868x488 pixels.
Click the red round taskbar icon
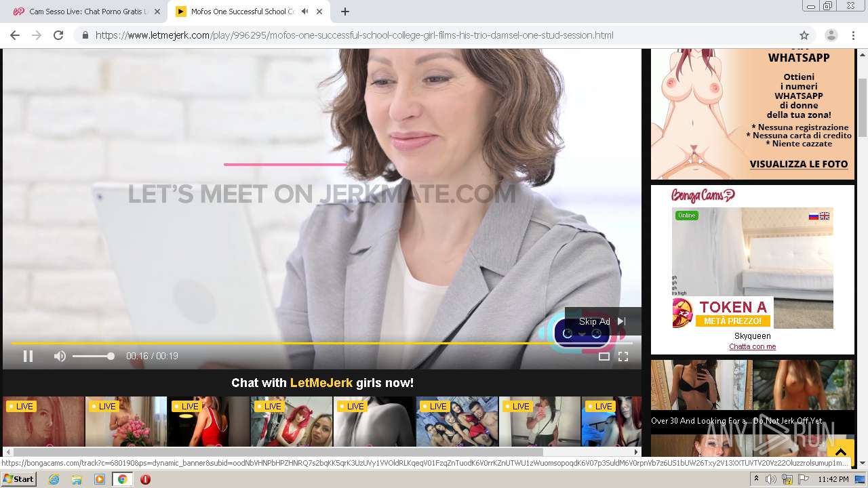click(x=145, y=479)
